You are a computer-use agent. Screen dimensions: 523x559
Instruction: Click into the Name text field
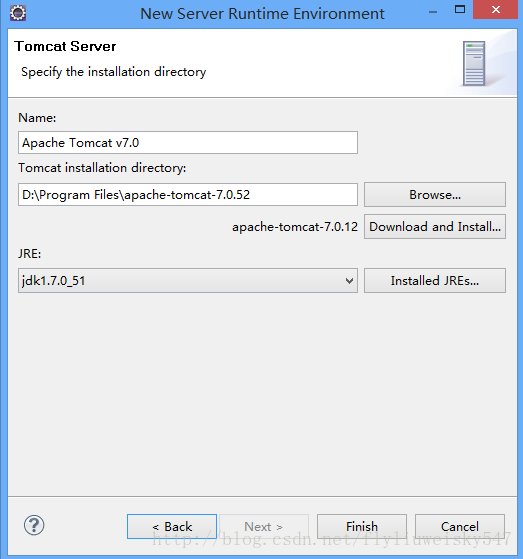(x=188, y=143)
